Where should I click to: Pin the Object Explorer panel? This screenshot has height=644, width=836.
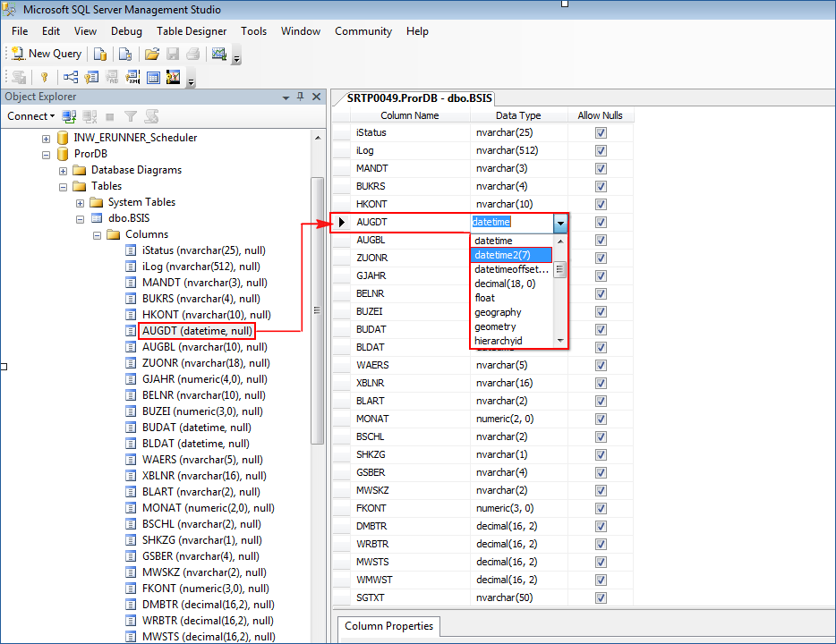(300, 97)
